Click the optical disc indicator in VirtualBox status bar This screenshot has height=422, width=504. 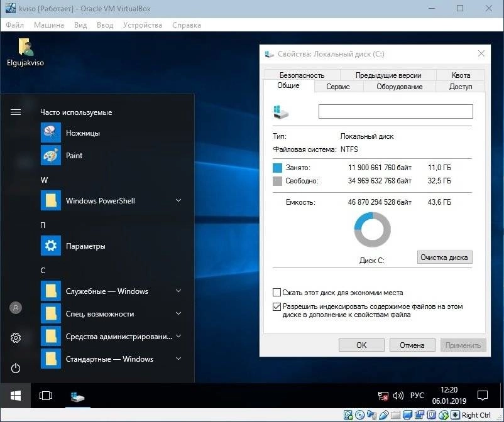(x=359, y=415)
